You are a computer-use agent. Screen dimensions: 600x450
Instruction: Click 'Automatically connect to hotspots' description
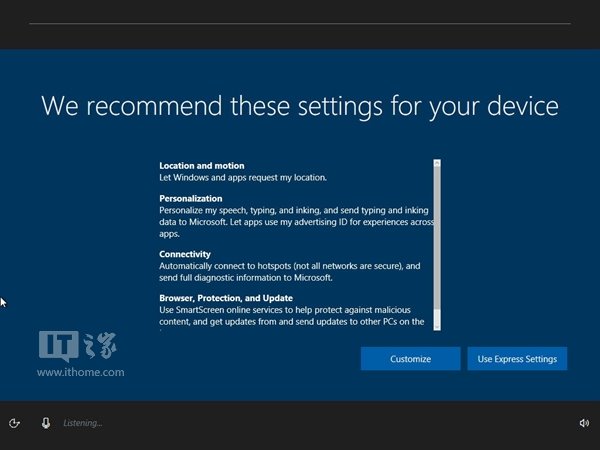click(290, 272)
